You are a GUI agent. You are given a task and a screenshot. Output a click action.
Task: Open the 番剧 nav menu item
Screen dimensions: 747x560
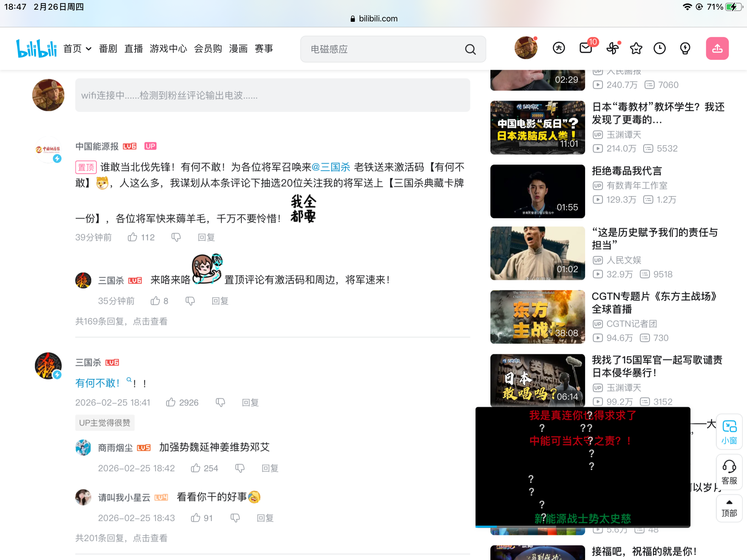[108, 49]
